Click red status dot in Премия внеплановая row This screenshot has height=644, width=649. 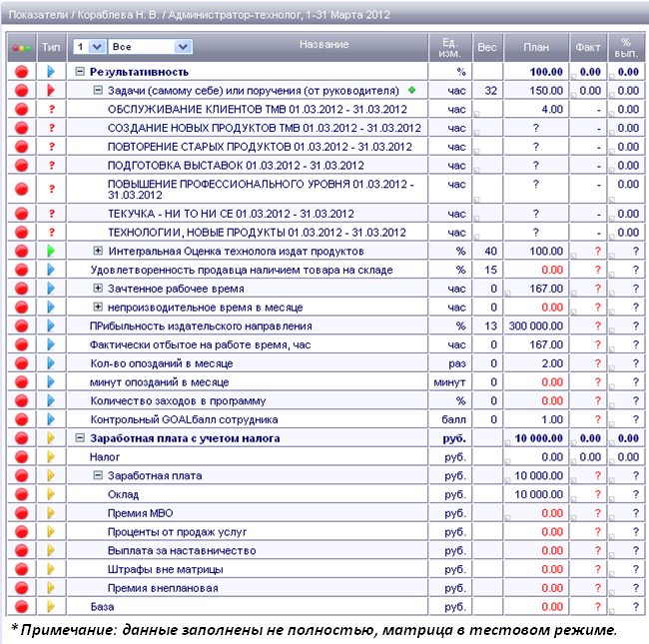pos(22,588)
